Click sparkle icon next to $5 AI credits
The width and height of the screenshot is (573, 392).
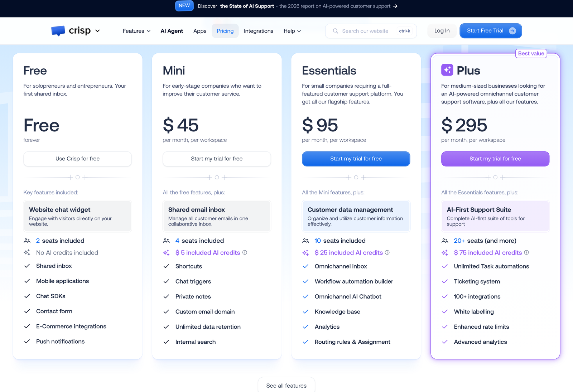[166, 253]
